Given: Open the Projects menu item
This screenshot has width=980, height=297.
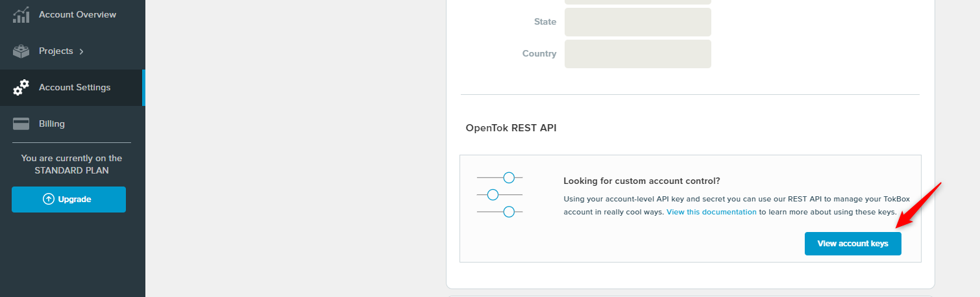Looking at the screenshot, I should (x=73, y=51).
